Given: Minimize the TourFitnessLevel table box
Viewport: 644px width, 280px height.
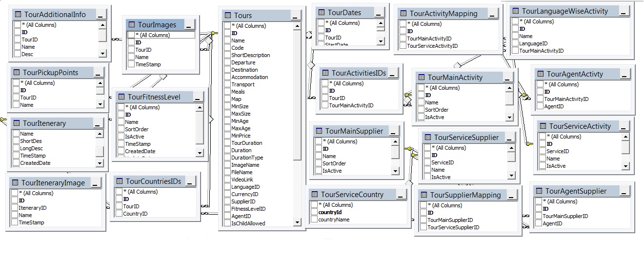Looking at the screenshot, I should (199, 98).
